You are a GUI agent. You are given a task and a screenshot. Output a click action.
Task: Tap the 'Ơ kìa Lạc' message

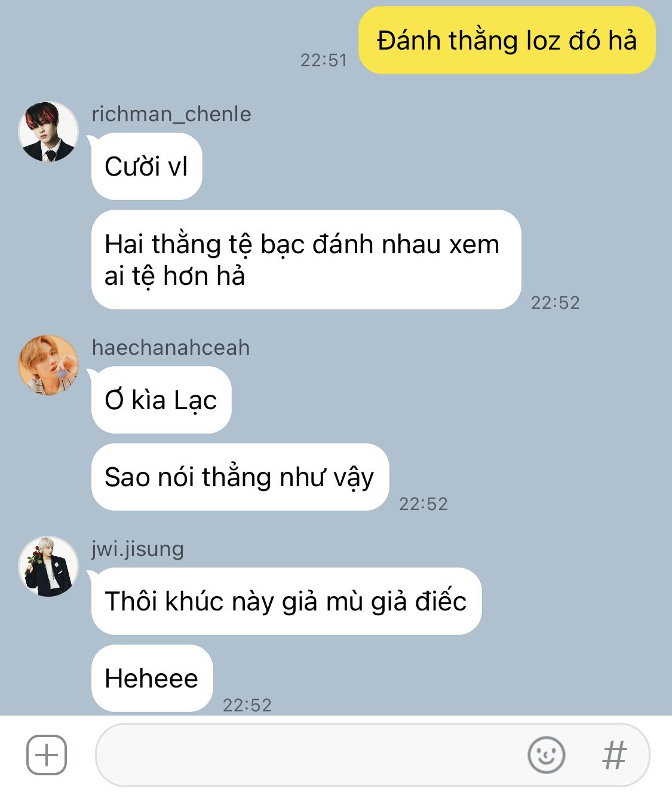(161, 400)
